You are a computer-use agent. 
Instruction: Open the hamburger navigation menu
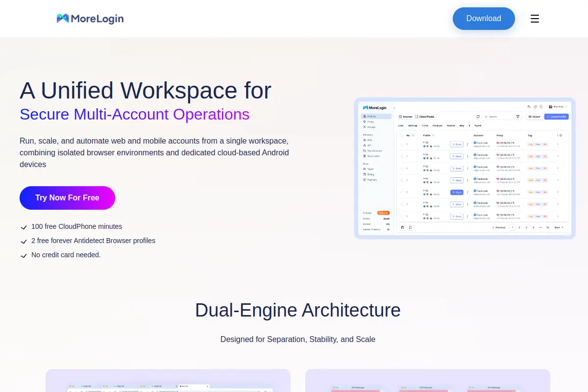click(x=535, y=19)
